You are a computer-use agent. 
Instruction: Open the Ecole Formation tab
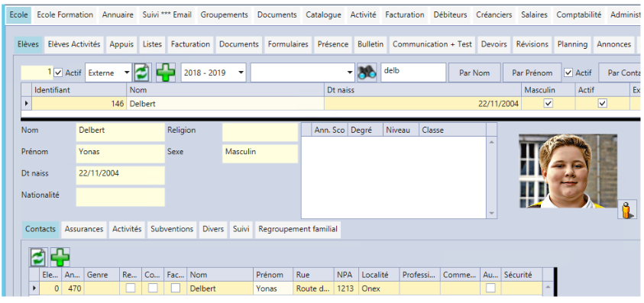[65, 15]
